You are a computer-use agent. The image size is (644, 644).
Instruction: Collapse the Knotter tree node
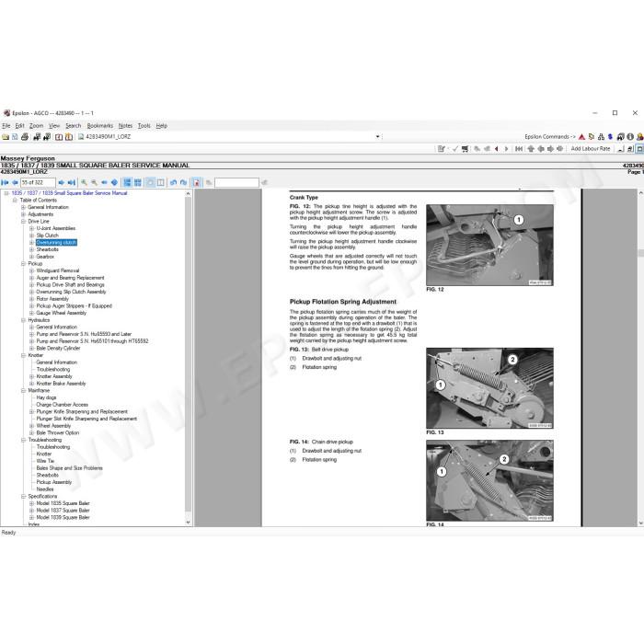pos(23,356)
